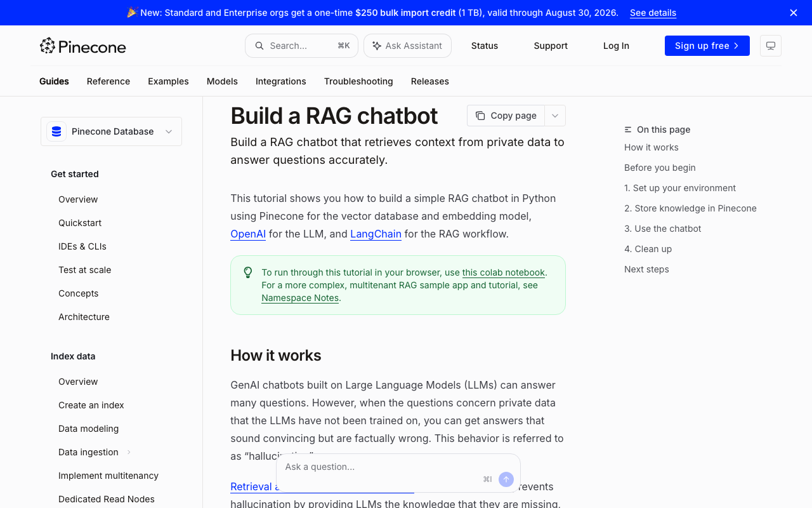Click the lightbulb tip icon
This screenshot has width=812, height=508.
point(248,272)
